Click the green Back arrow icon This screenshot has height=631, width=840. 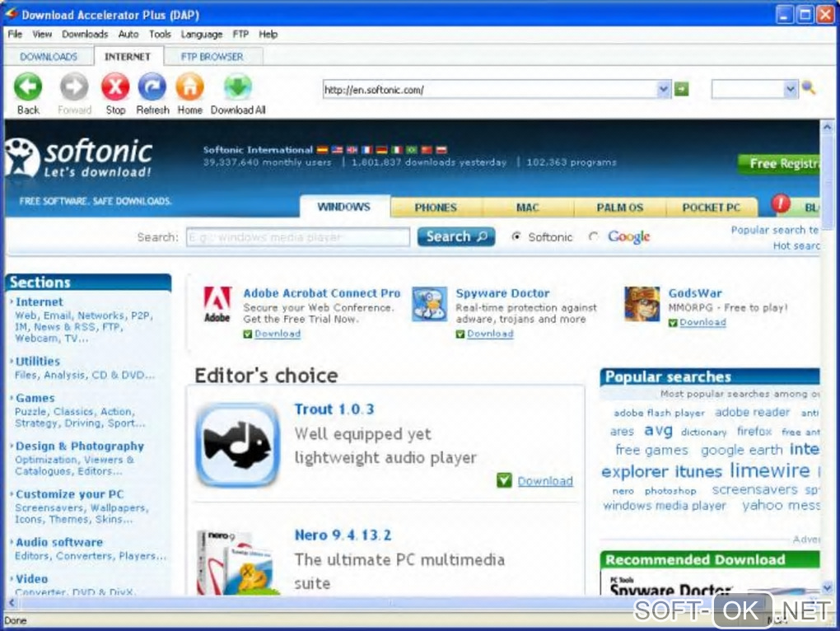[x=28, y=86]
